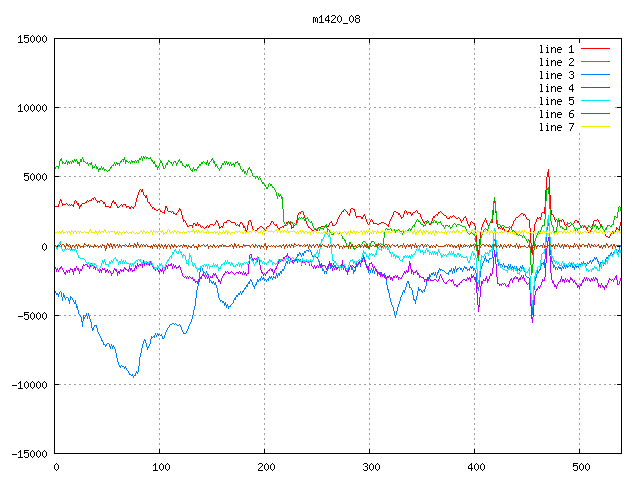Viewport: 640px width, 480px height.
Task: Select the "line 2" legend label
Action: pyautogui.click(x=557, y=62)
